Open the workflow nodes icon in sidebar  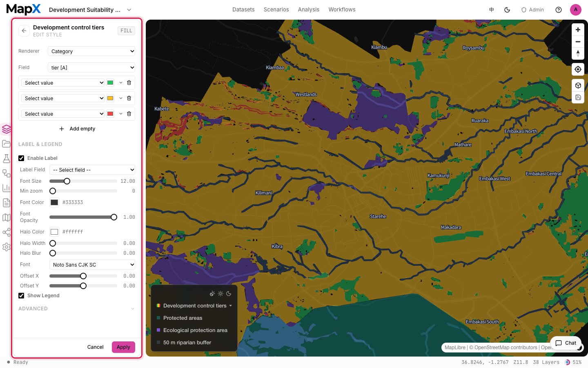point(6,173)
